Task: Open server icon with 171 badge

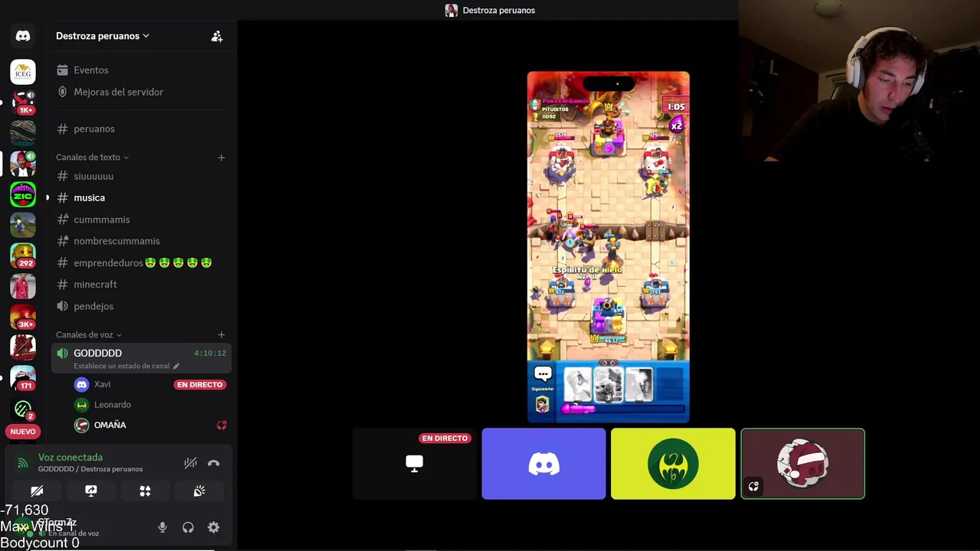Action: pyautogui.click(x=23, y=378)
